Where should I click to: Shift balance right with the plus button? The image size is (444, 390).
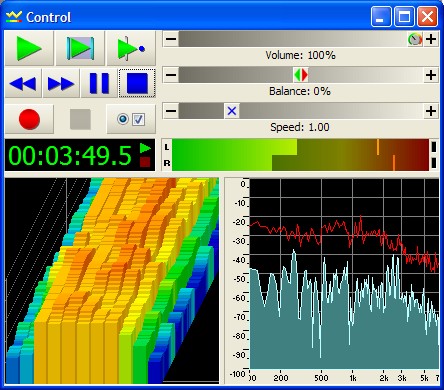(431, 75)
